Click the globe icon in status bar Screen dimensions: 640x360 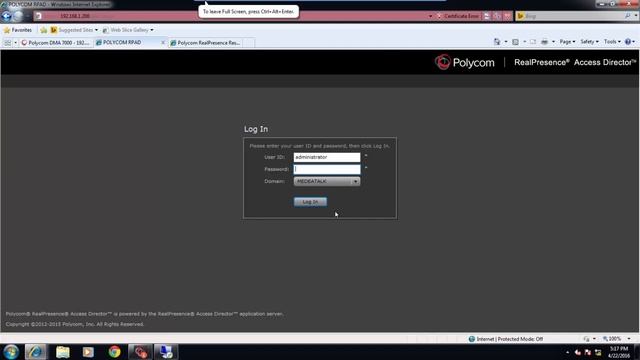(471, 339)
